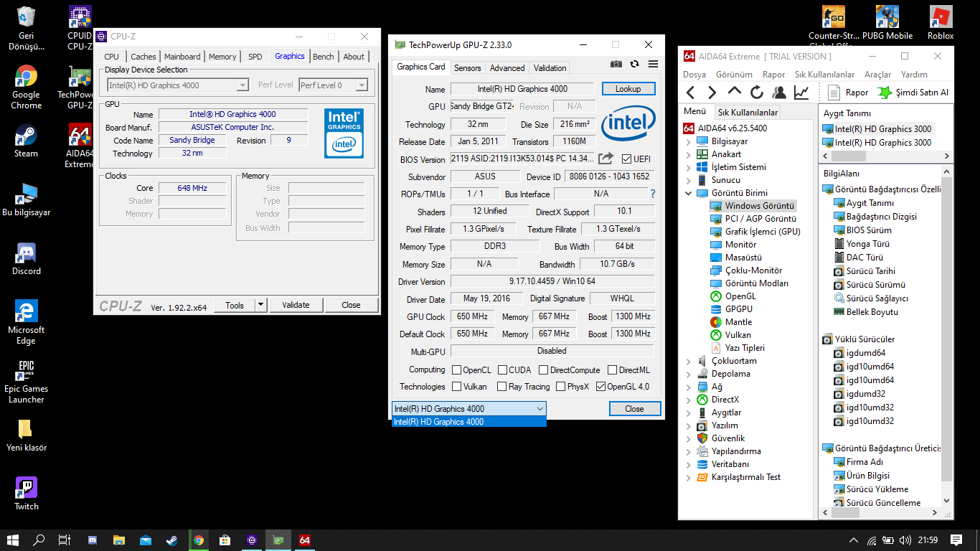980x551 pixels.
Task: Click the Bus Interface question mark icon
Action: pos(652,194)
